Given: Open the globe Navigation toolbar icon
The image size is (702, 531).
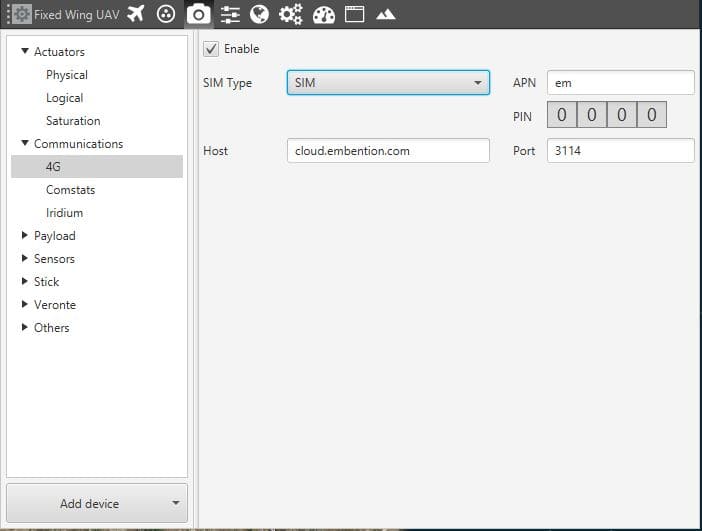Looking at the screenshot, I should click(x=259, y=14).
